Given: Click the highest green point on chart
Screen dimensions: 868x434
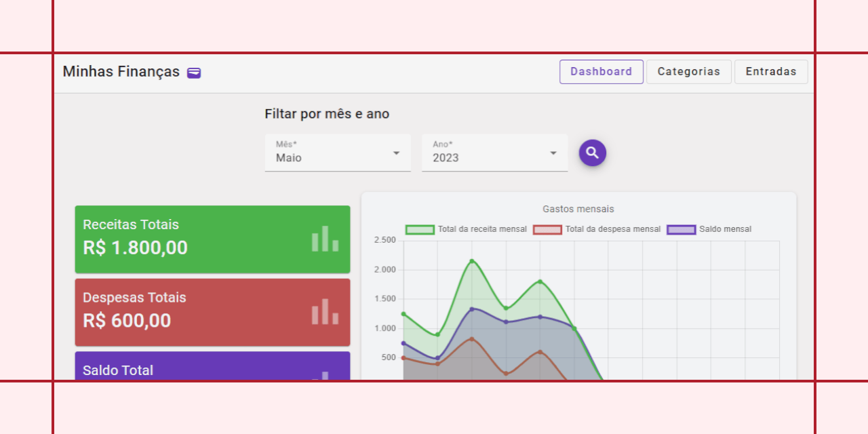Looking at the screenshot, I should 472,261.
